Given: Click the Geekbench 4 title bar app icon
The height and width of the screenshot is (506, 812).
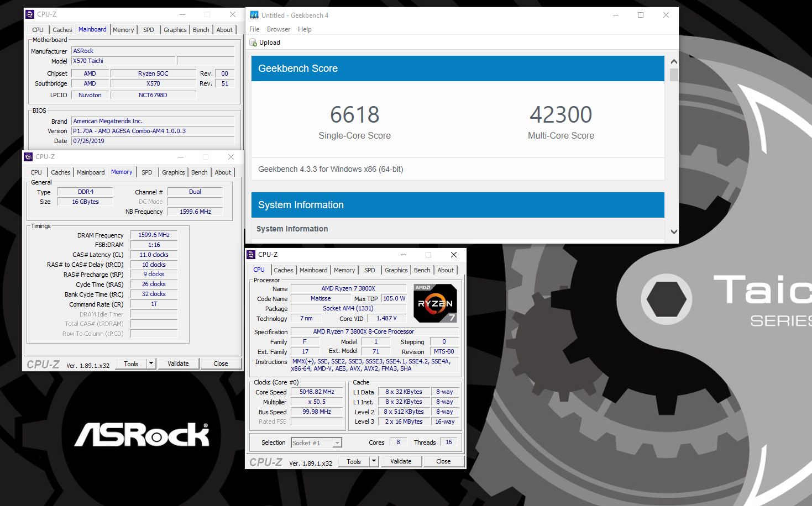Looking at the screenshot, I should pos(254,15).
